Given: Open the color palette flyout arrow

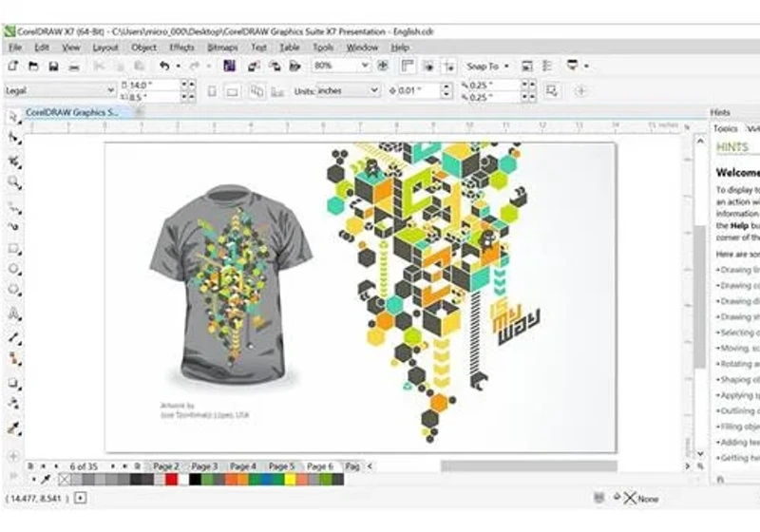Looking at the screenshot, I should 33,480.
